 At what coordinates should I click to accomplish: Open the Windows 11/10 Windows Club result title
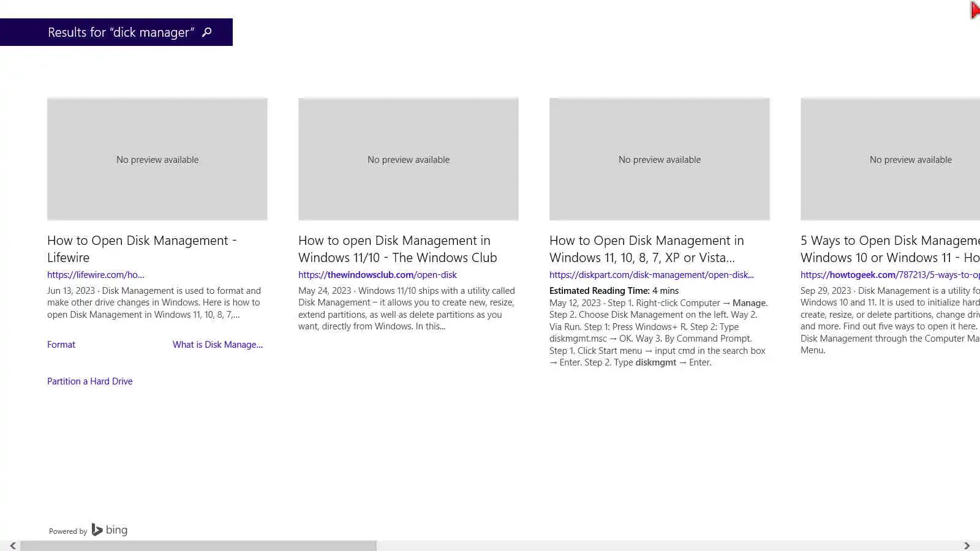pos(398,249)
